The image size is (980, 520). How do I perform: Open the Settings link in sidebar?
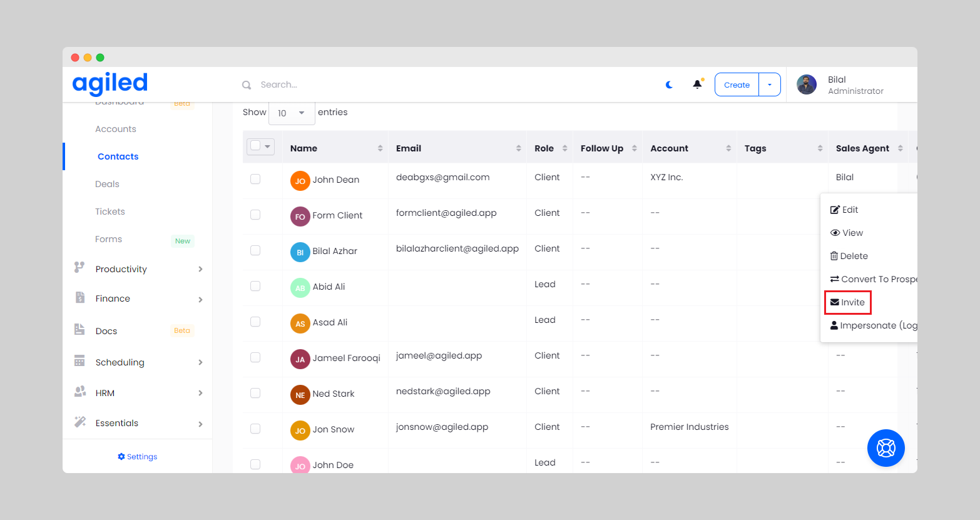[x=138, y=457]
